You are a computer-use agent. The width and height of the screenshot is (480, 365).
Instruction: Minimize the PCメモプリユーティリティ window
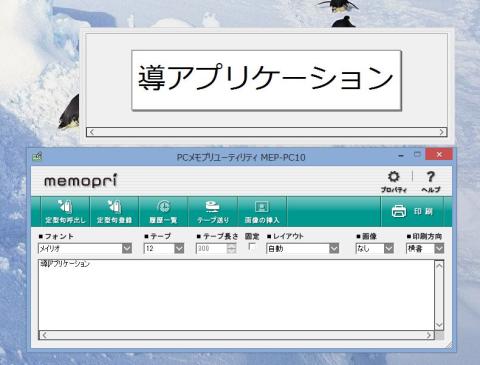[401, 155]
